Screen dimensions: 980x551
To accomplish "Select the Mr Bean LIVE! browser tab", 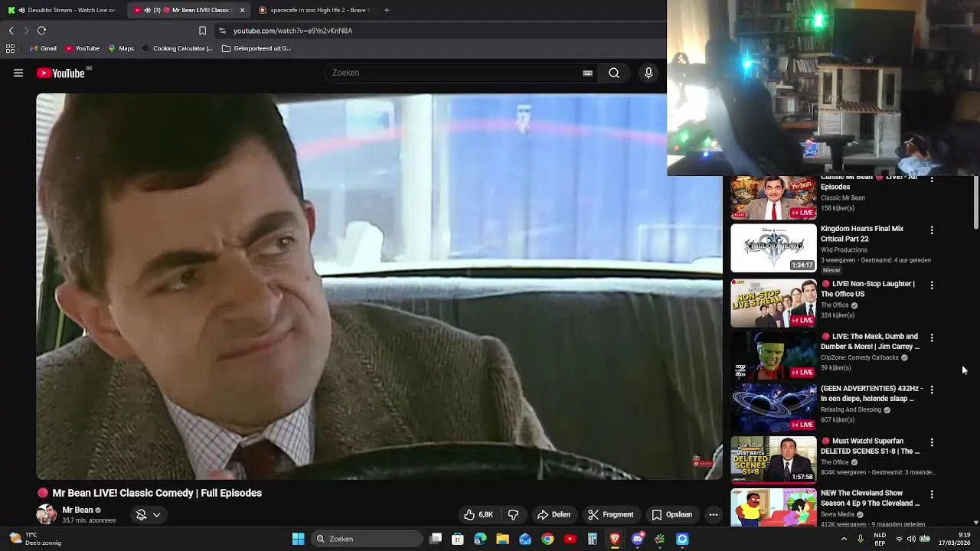I will tap(188, 10).
